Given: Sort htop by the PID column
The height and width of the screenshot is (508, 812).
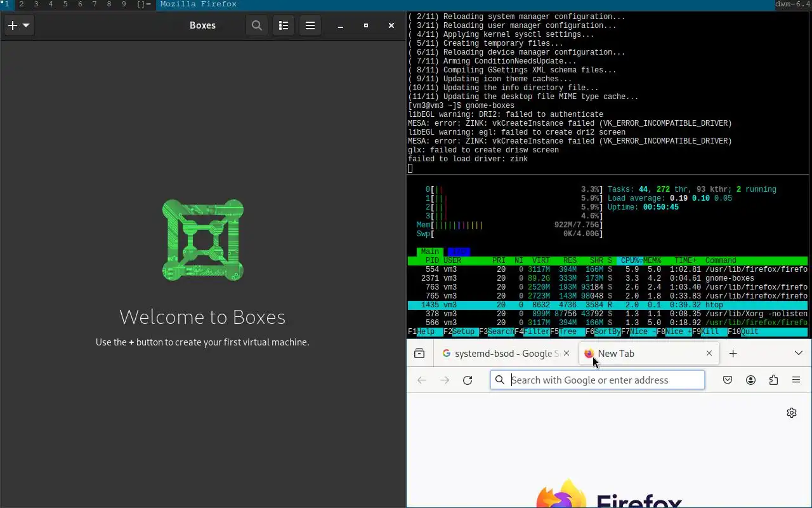Looking at the screenshot, I should (x=432, y=260).
